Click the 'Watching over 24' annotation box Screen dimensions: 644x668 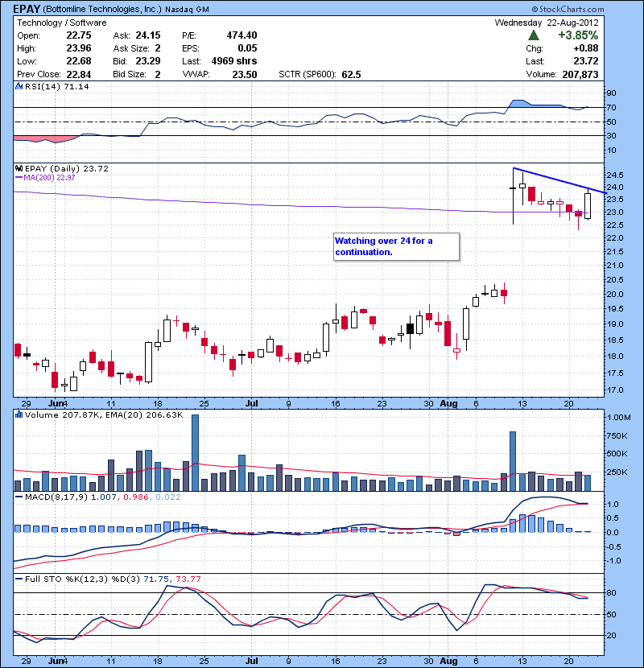[x=396, y=246]
